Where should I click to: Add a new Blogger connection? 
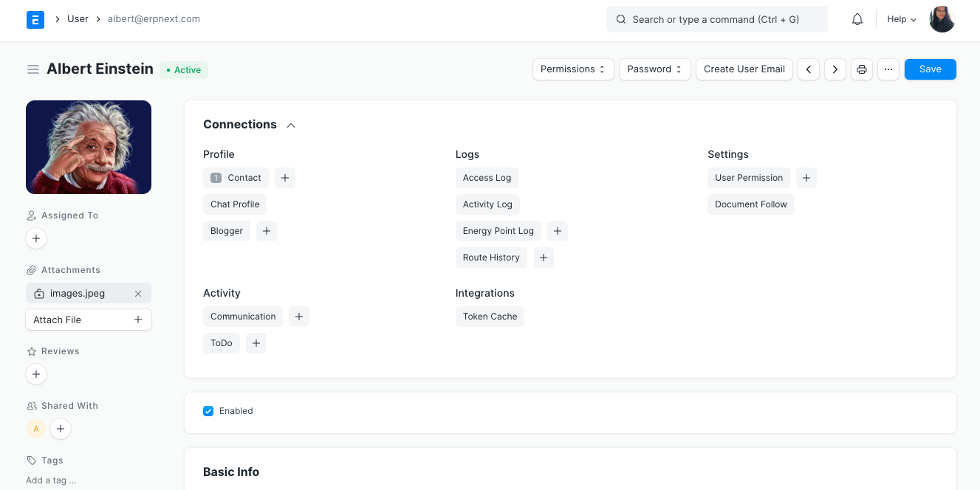click(x=267, y=231)
